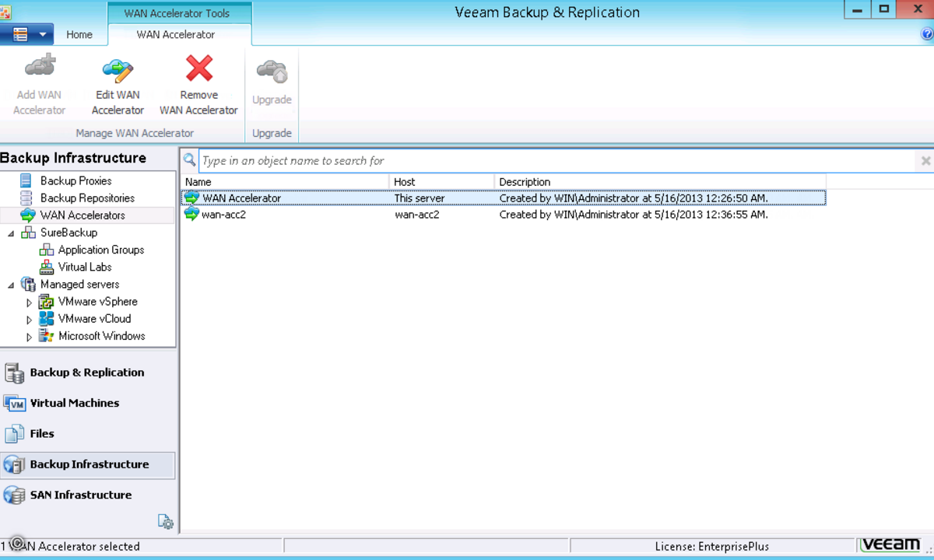This screenshot has width=934, height=560.
Task: Click the Managed servers node icon
Action: pos(29,284)
